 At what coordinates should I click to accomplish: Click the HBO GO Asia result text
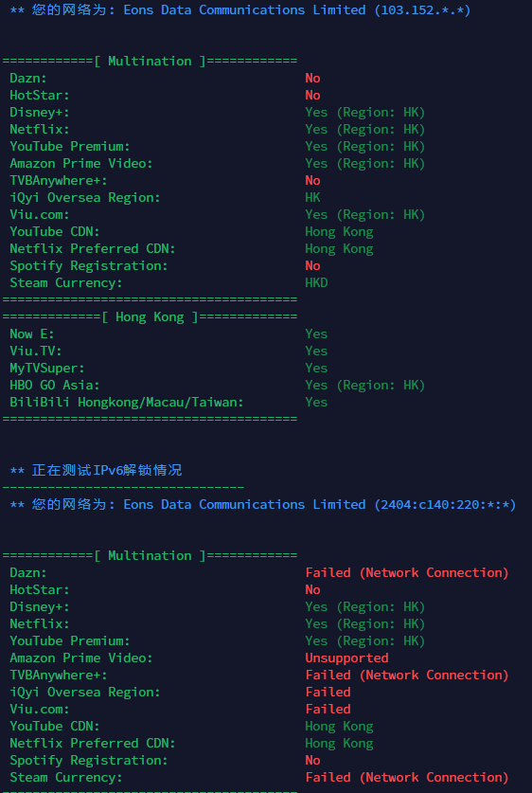point(365,386)
